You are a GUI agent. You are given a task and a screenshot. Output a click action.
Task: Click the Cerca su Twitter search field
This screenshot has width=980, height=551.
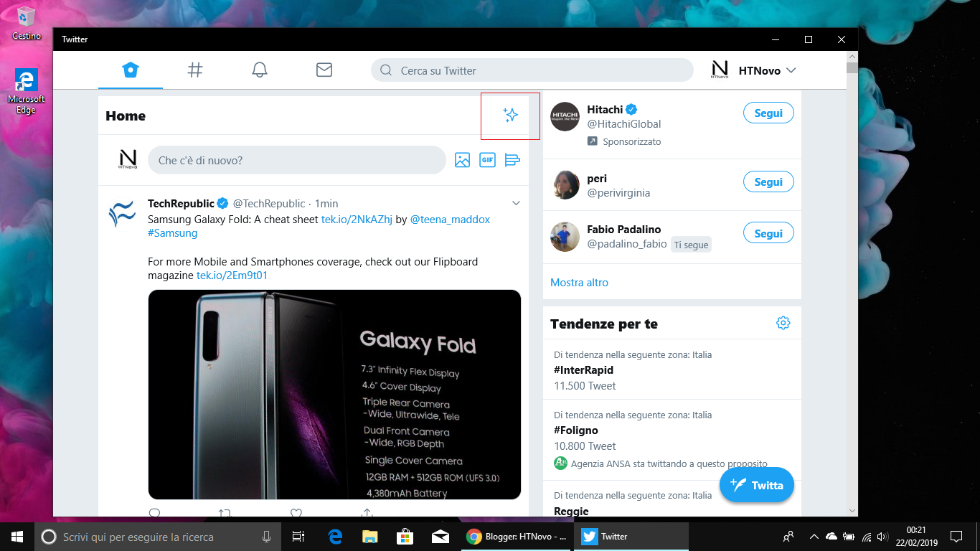[x=532, y=70]
